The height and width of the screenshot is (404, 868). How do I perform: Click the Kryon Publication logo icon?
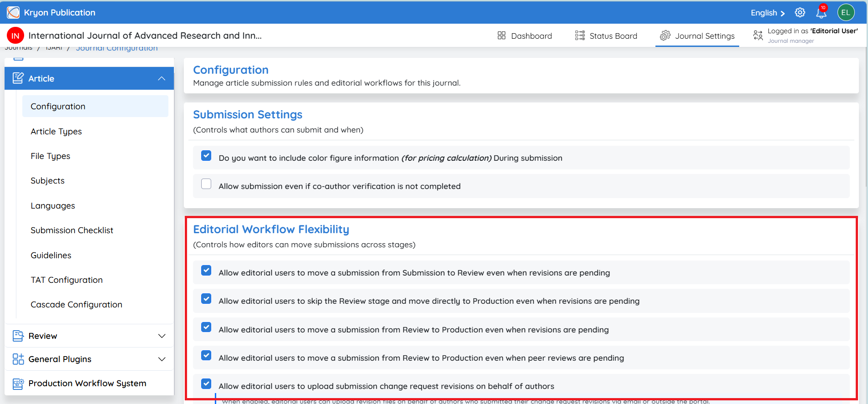[x=13, y=12]
